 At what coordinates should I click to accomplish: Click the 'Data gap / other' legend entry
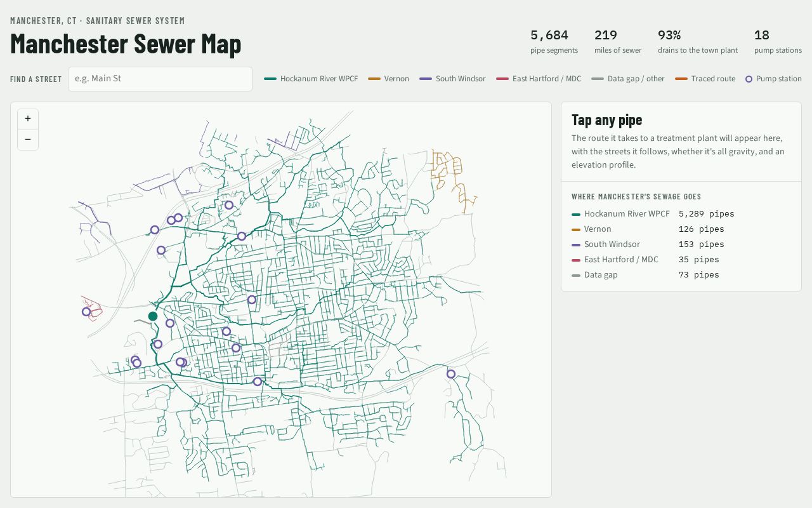coord(628,79)
